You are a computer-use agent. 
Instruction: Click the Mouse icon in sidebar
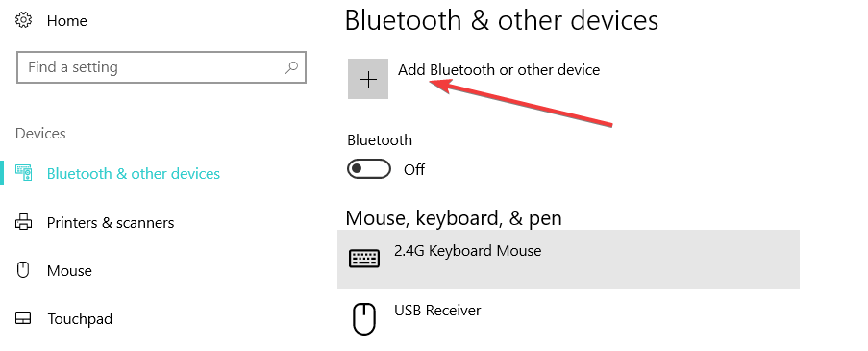pos(23,270)
